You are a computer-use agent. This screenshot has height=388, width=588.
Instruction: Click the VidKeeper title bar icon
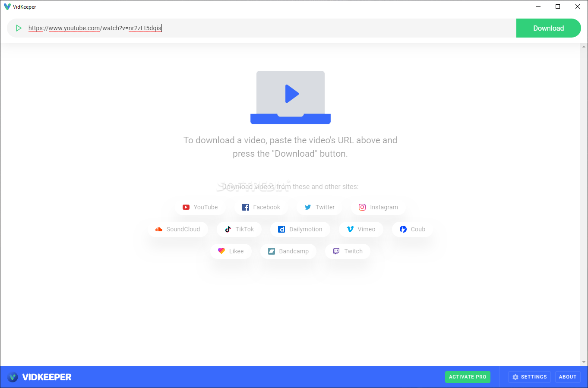pyautogui.click(x=7, y=6)
